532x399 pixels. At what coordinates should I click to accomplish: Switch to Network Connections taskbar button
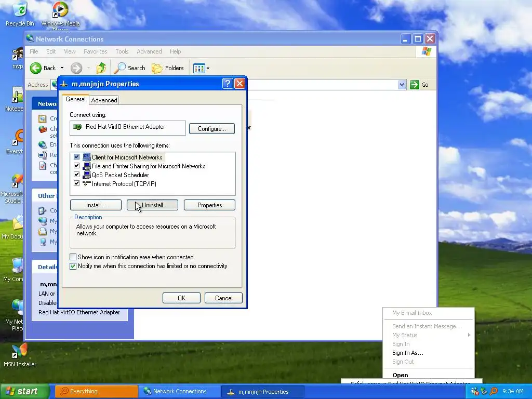180,391
